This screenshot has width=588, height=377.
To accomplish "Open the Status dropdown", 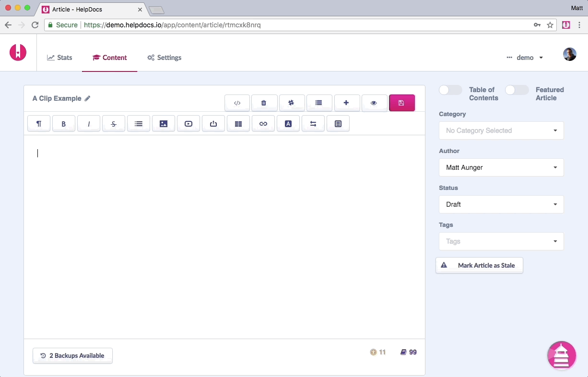I will tap(501, 204).
